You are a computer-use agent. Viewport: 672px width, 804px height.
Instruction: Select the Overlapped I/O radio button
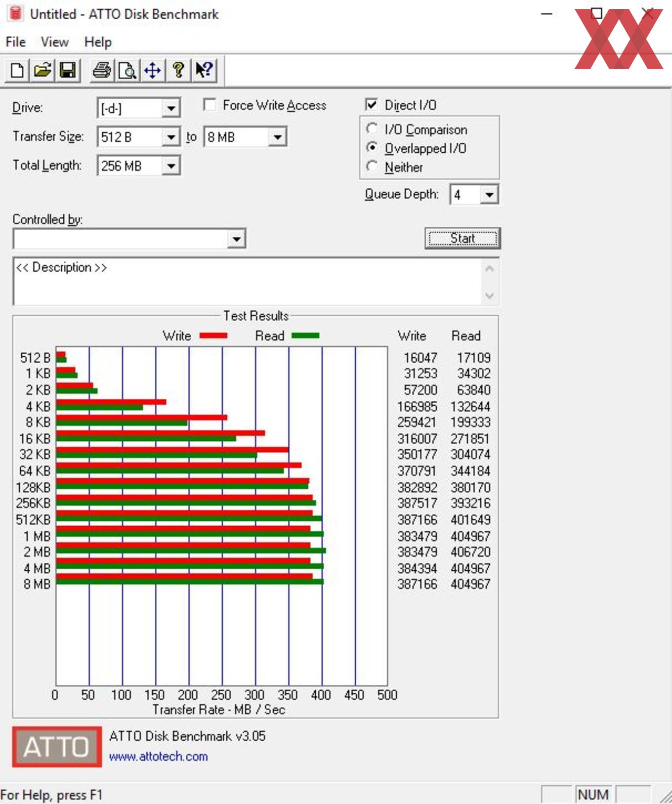coord(372,147)
